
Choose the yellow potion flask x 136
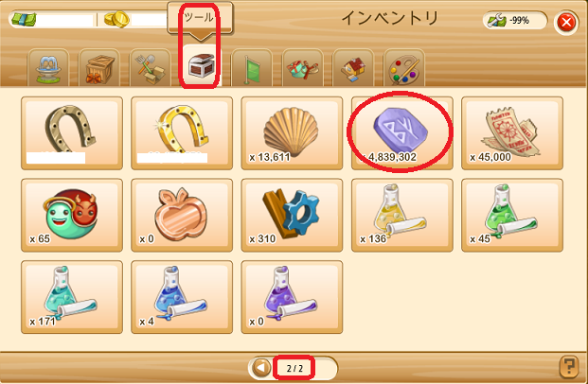[x=402, y=215]
